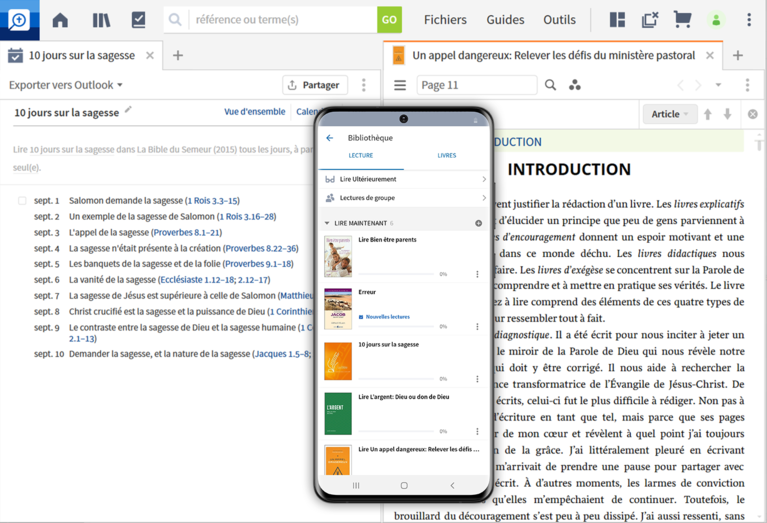Open the Outils menu
The height and width of the screenshot is (523, 767).
tap(560, 20)
